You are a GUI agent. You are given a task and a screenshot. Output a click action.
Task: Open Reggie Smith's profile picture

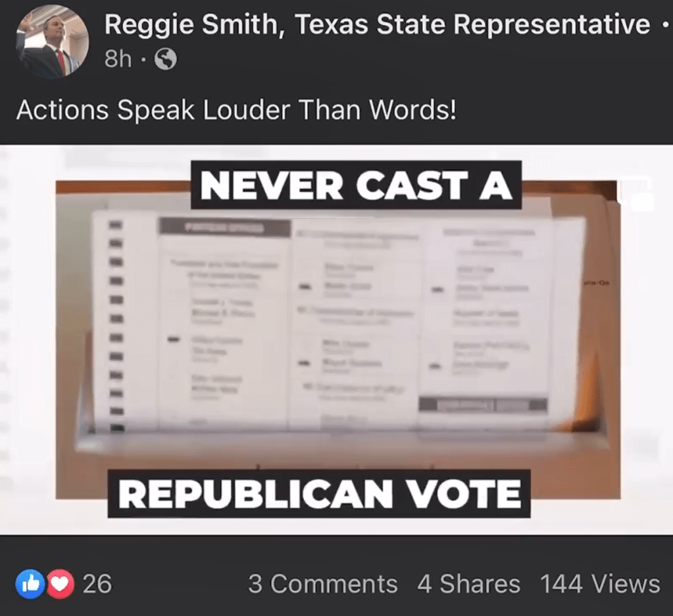[53, 42]
